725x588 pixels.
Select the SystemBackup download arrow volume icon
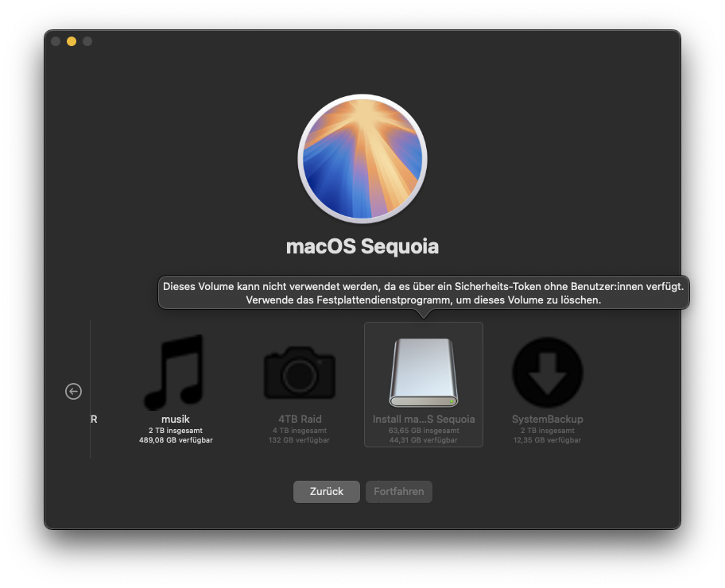(x=548, y=373)
